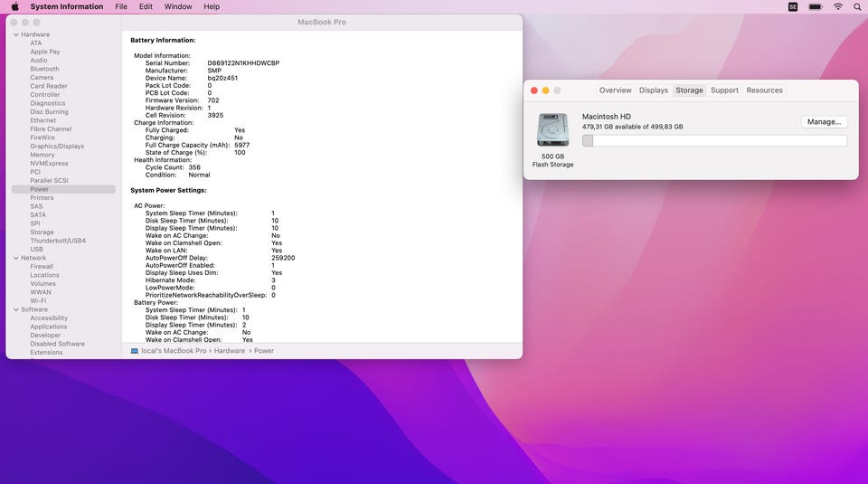The image size is (868, 484).
Task: Collapse the Hardware section
Action: coord(16,35)
